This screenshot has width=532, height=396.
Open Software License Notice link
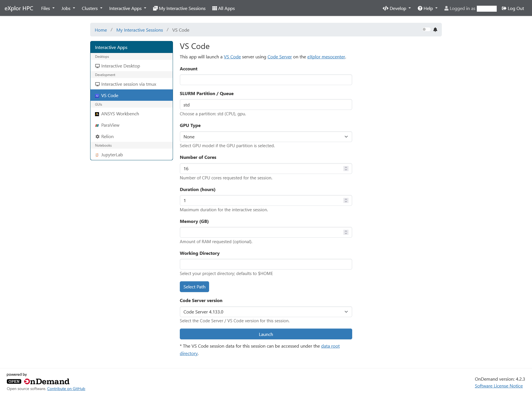click(499, 386)
